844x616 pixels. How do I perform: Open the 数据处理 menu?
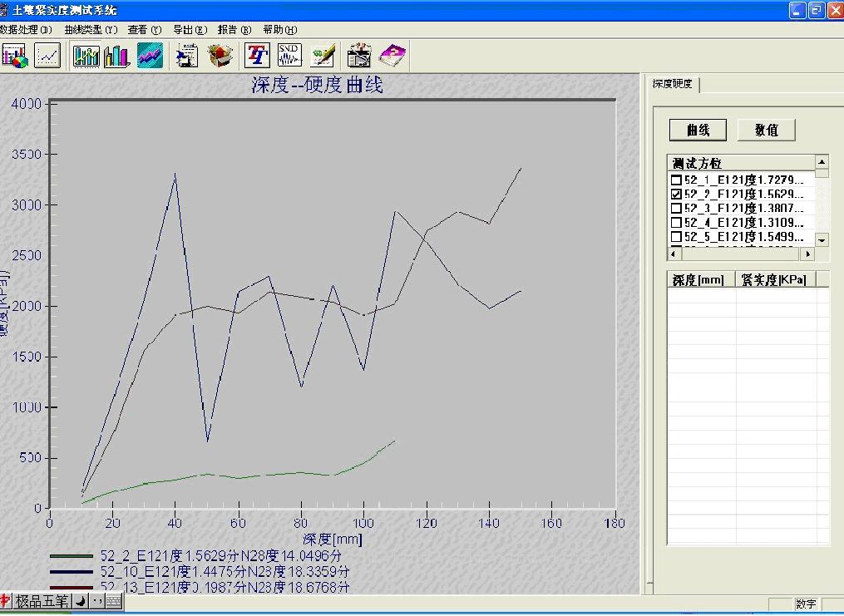tap(26, 30)
